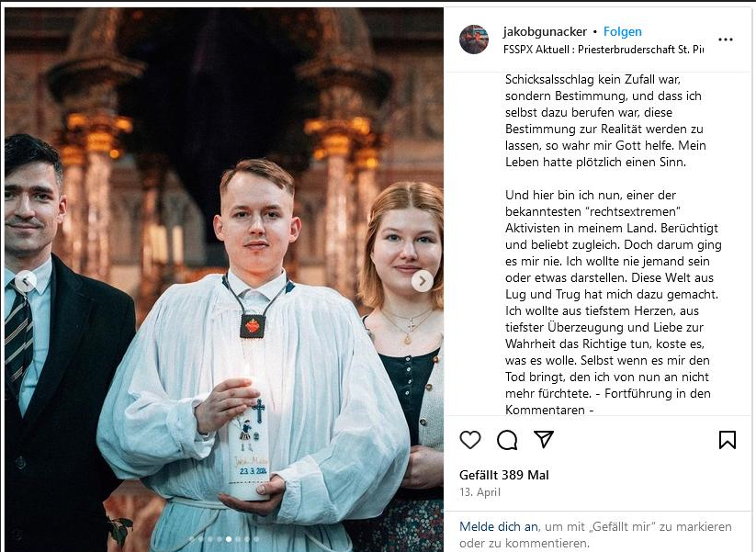Open the FSSPX Aktuell location link

pyautogui.click(x=604, y=50)
